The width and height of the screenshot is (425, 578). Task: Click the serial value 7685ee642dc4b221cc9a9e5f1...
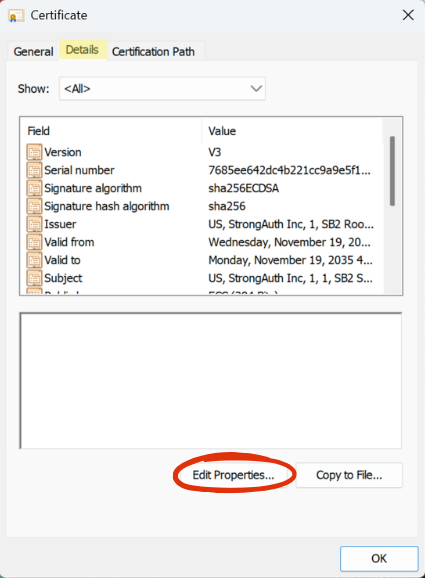289,170
